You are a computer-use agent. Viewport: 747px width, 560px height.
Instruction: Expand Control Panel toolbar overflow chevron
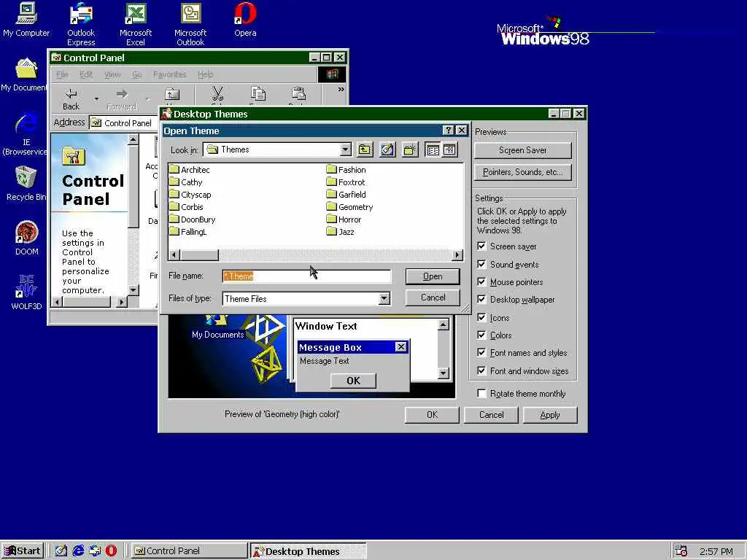pos(341,90)
